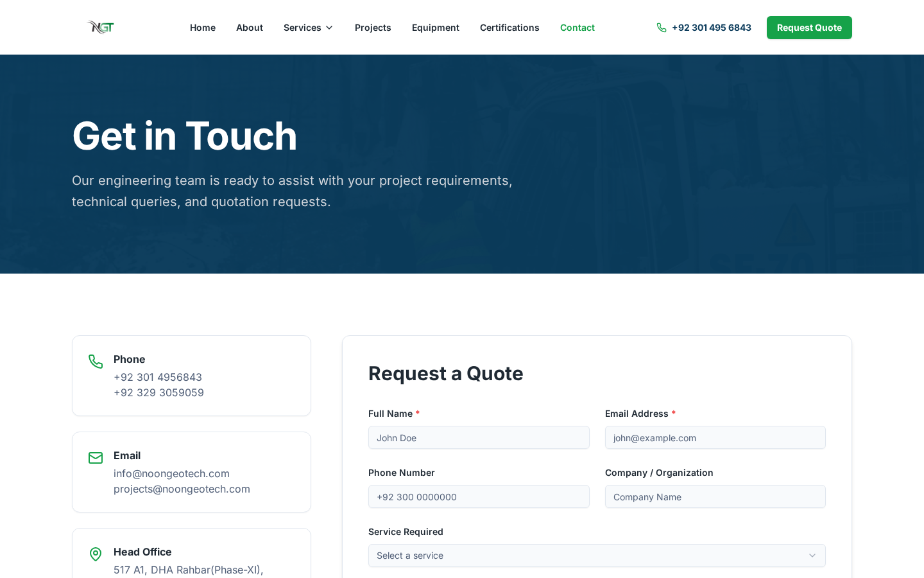This screenshot has height=578, width=924.
Task: Click the Get in Touch heading
Action: [185, 136]
